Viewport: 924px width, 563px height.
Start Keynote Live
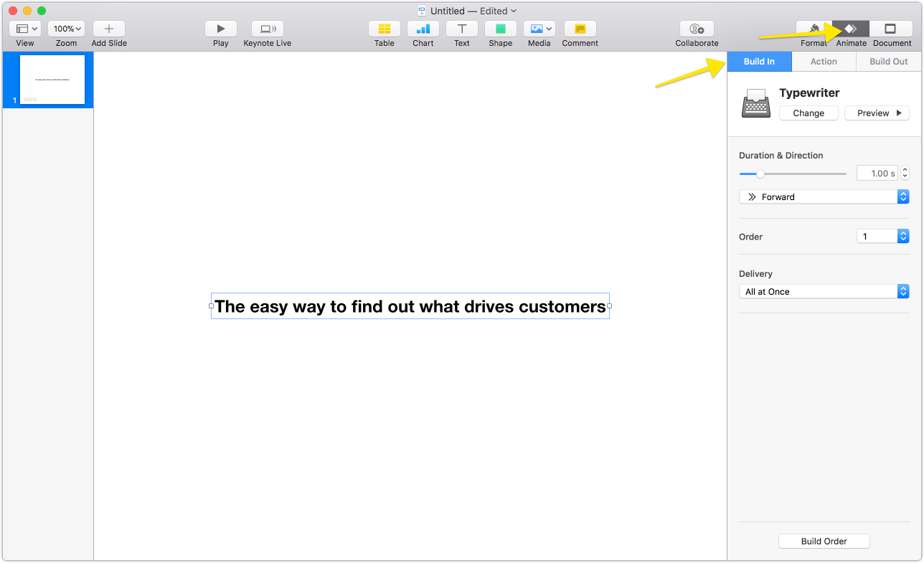(x=268, y=29)
